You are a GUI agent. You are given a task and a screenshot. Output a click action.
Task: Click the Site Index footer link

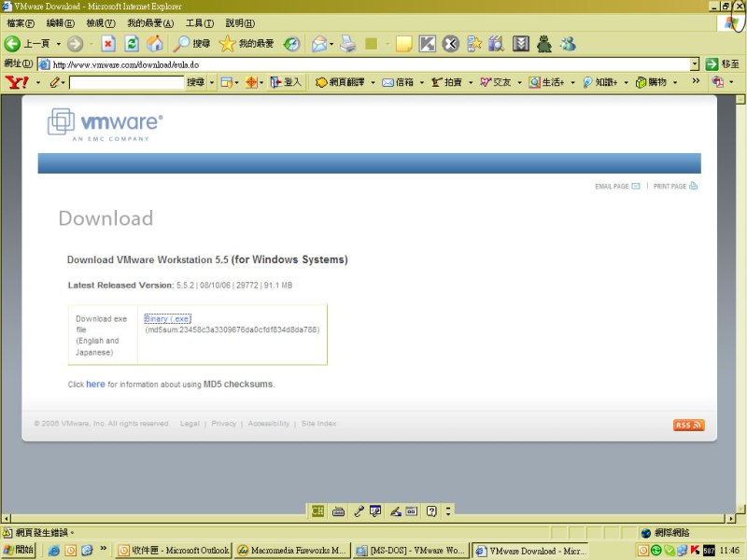pos(318,424)
